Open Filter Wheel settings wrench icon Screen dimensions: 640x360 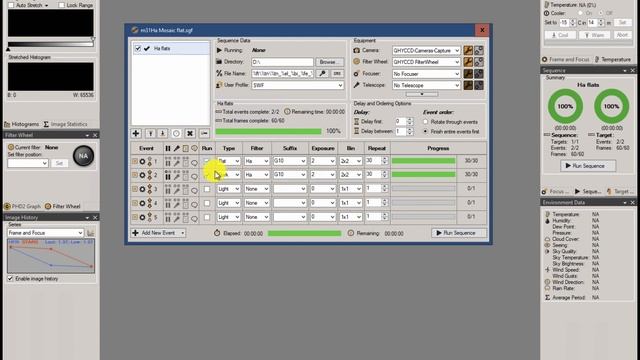click(468, 62)
